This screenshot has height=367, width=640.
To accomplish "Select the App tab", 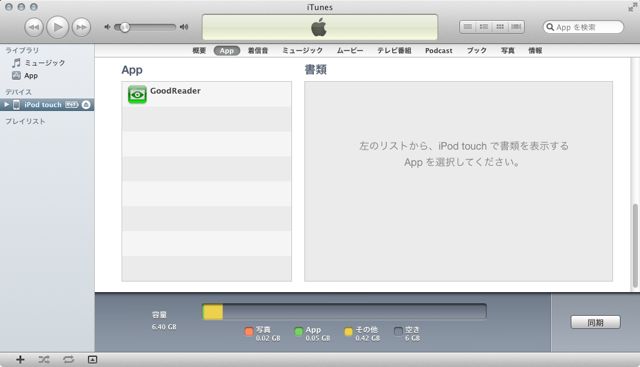I will tap(227, 51).
